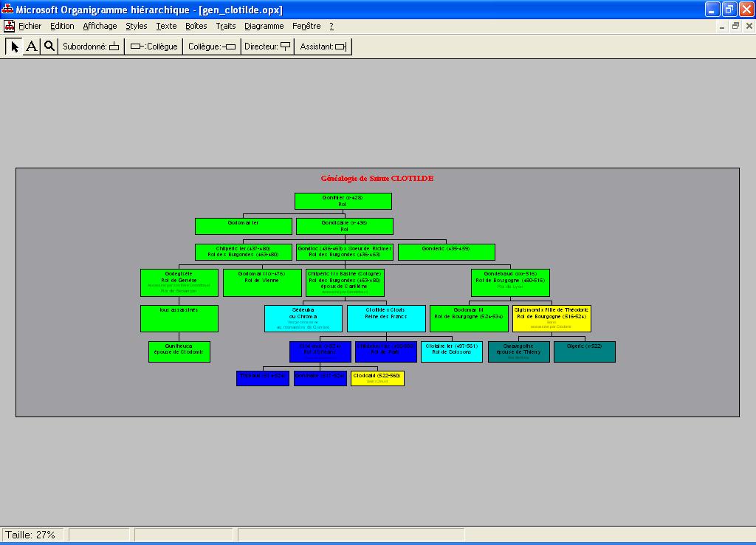The width and height of the screenshot is (756, 545).
Task: Open the Styles menu
Action: click(x=137, y=26)
